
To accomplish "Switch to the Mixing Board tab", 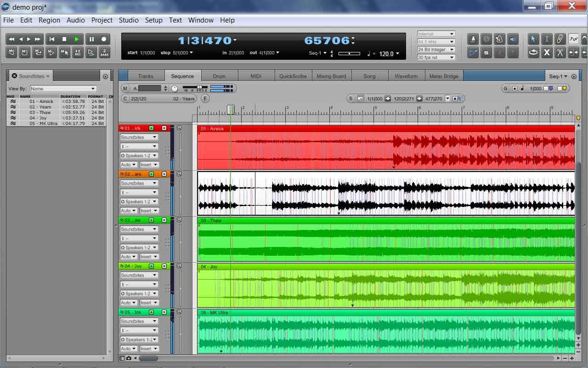I will (x=332, y=75).
